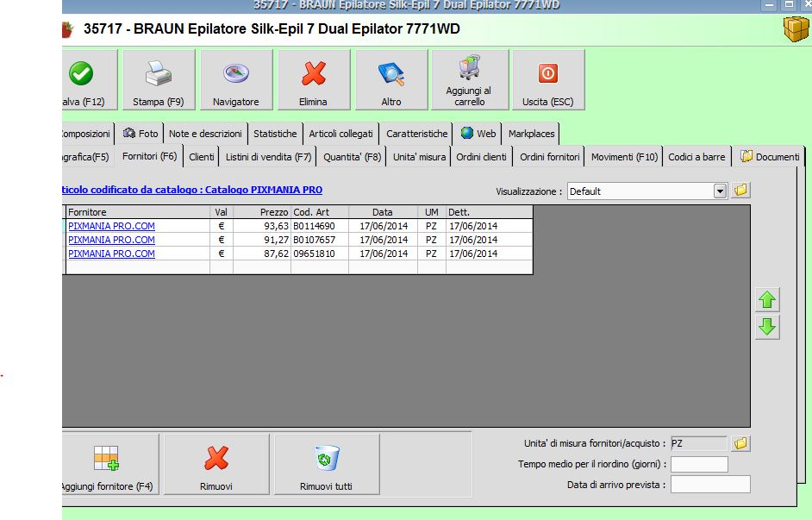Click the Unita' di misura PZ field
The height and width of the screenshot is (520, 812).
[698, 443]
